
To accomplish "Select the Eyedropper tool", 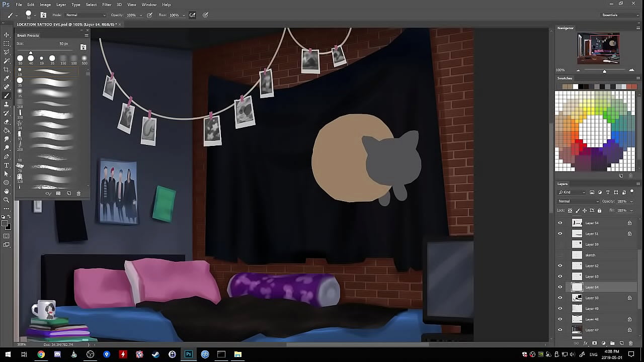I will click(x=7, y=78).
